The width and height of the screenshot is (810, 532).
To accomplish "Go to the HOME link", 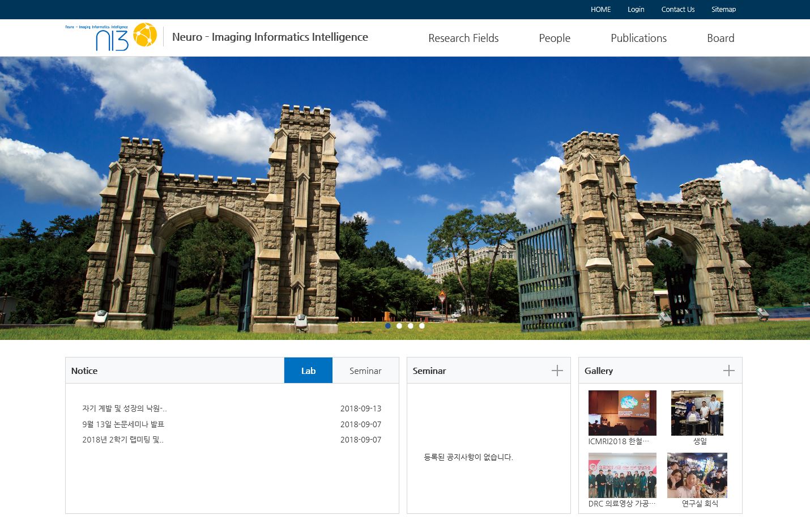I will coord(600,10).
